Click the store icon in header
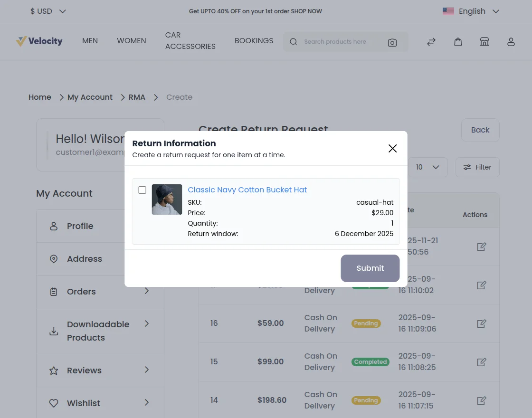Viewport: 532px width, 418px height. point(484,42)
